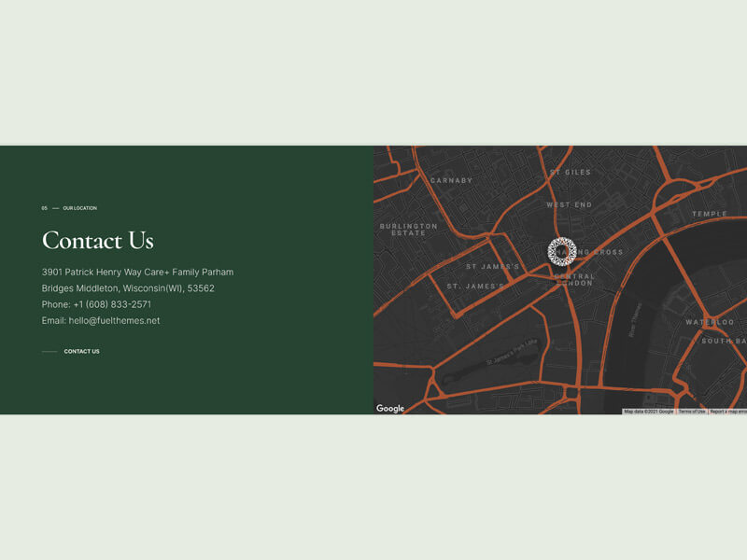Click St James's Park Lake on the map

(510, 353)
